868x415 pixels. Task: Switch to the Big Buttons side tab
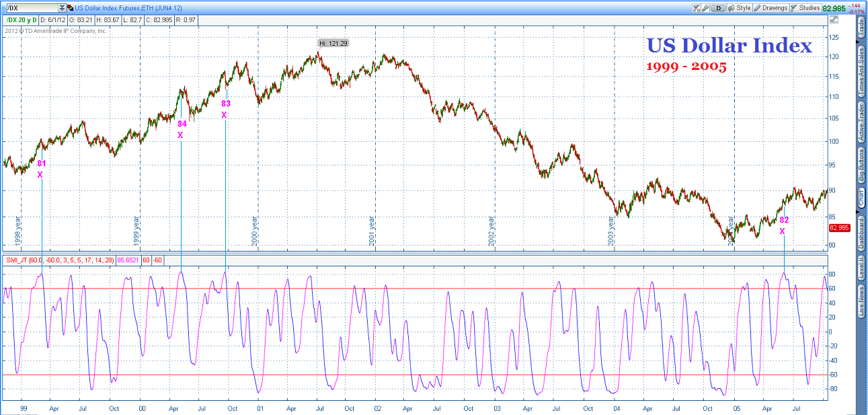point(861,165)
